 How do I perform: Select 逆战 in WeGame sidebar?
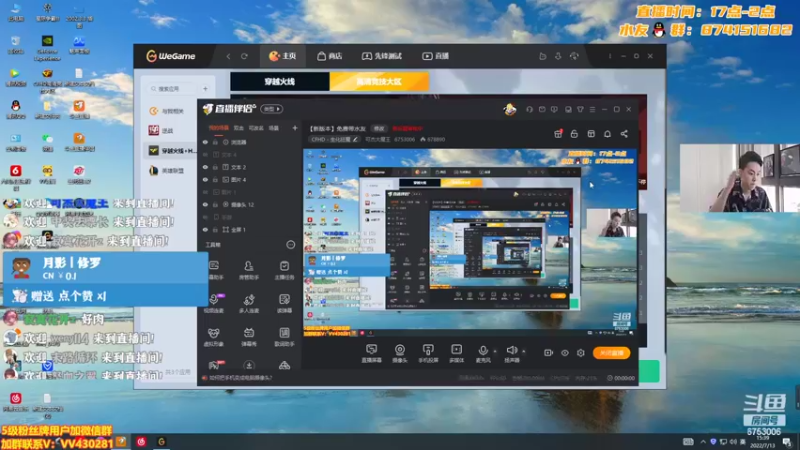click(167, 131)
